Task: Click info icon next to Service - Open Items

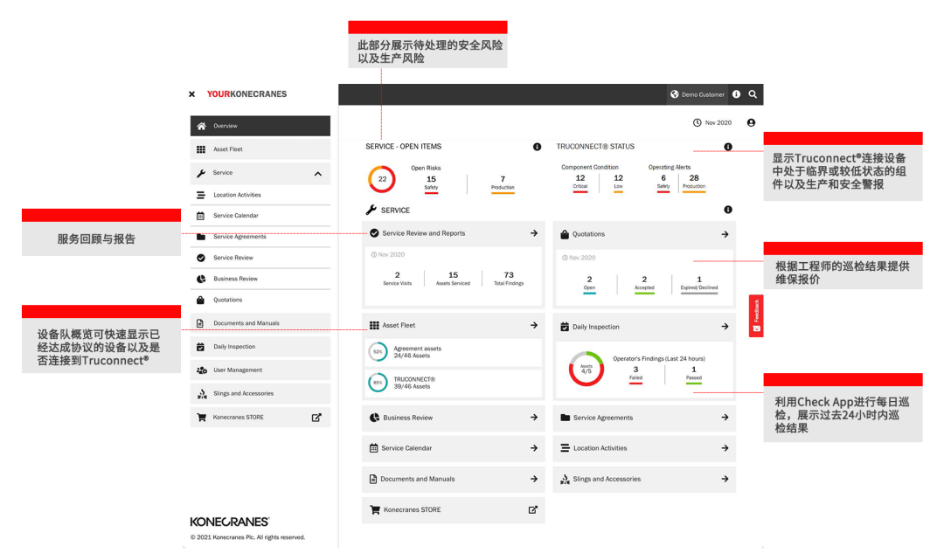Action: pyautogui.click(x=537, y=147)
